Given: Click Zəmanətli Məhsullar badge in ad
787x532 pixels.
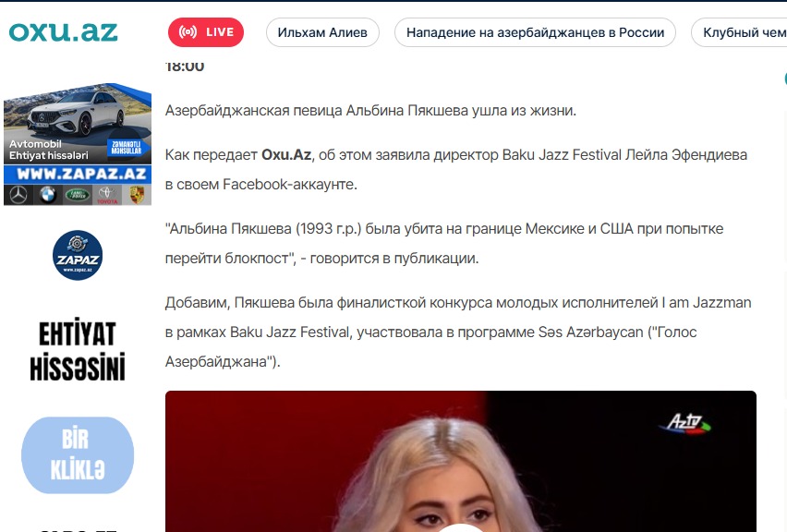Looking at the screenshot, I should tap(126, 147).
